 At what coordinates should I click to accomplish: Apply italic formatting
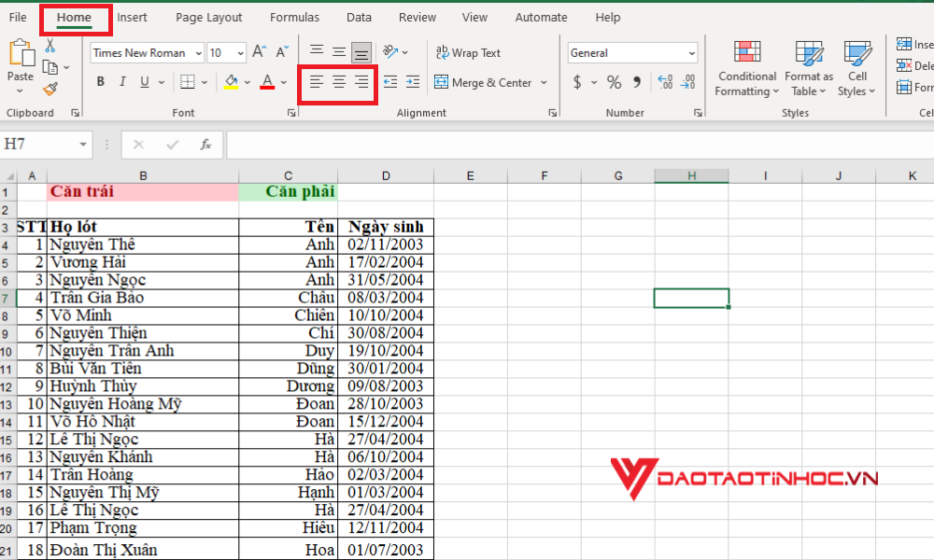tap(121, 82)
